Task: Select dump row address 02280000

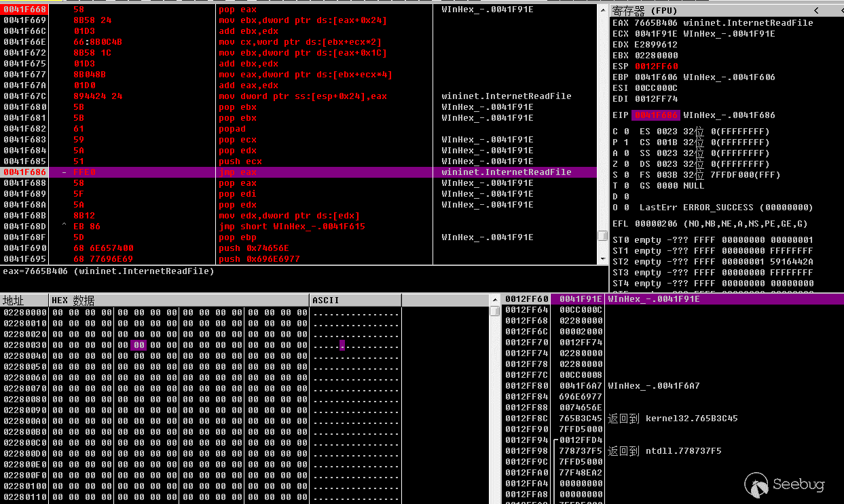Action: pyautogui.click(x=25, y=312)
